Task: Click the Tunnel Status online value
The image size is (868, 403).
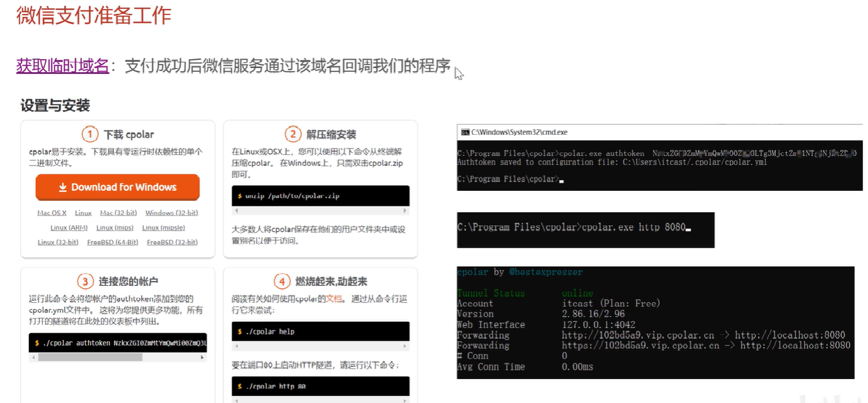Action: pos(577,293)
